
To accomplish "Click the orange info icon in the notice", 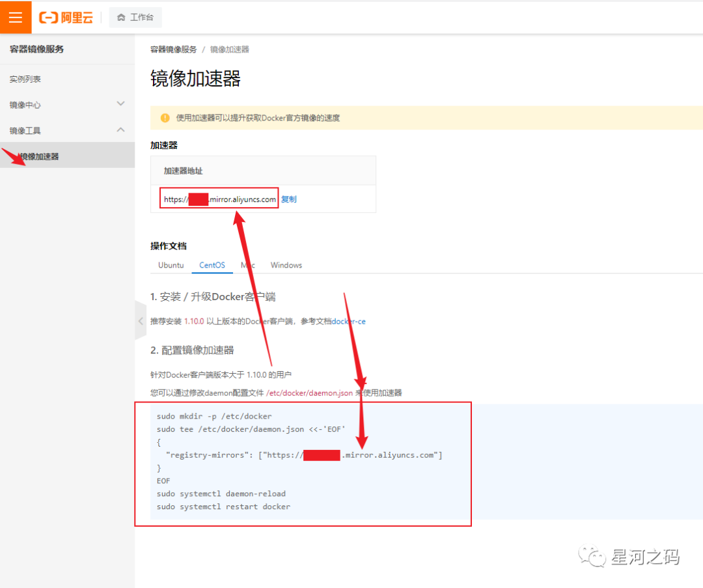I will [x=165, y=118].
